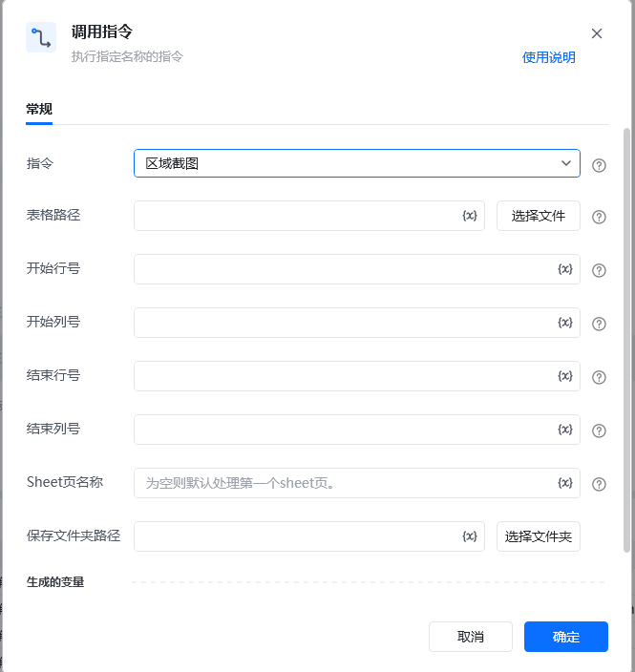Image resolution: width=635 pixels, height=672 pixels.
Task: Show help for the 指令 field
Action: click(599, 165)
